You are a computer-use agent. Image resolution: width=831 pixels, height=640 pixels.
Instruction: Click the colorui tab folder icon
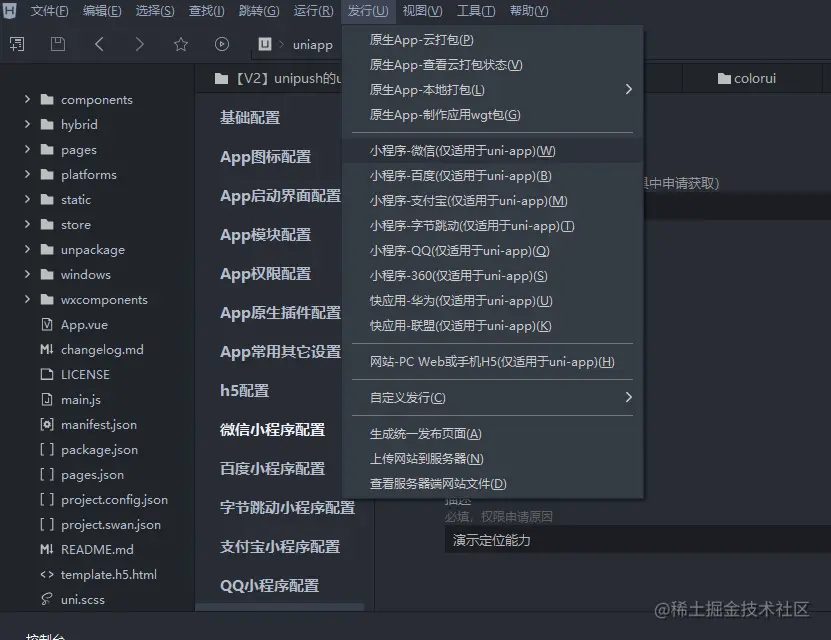(x=724, y=79)
